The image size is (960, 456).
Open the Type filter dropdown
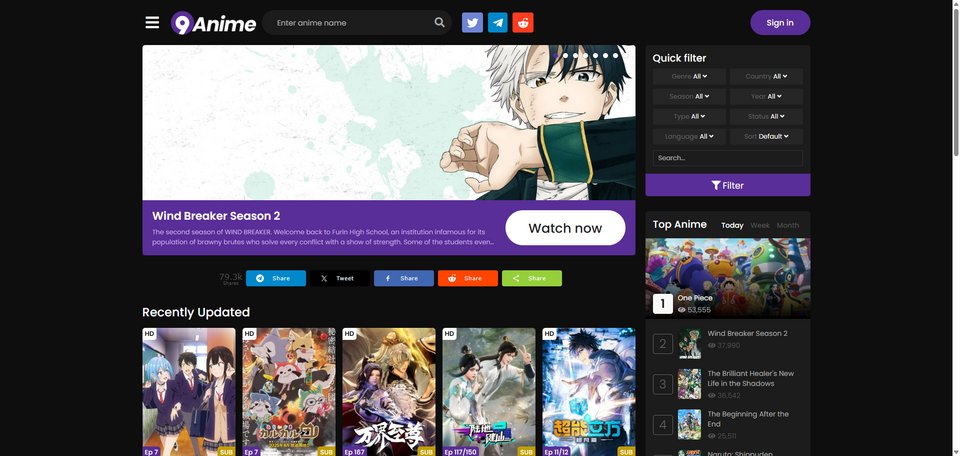[689, 116]
